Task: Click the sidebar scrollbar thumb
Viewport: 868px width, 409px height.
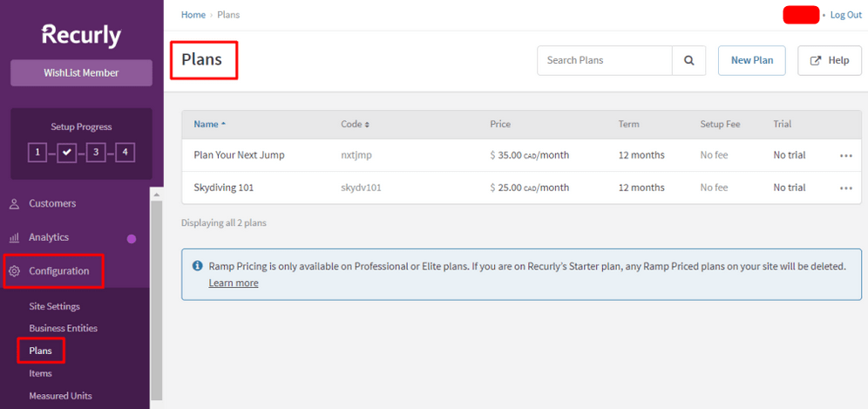Action: tap(156, 300)
